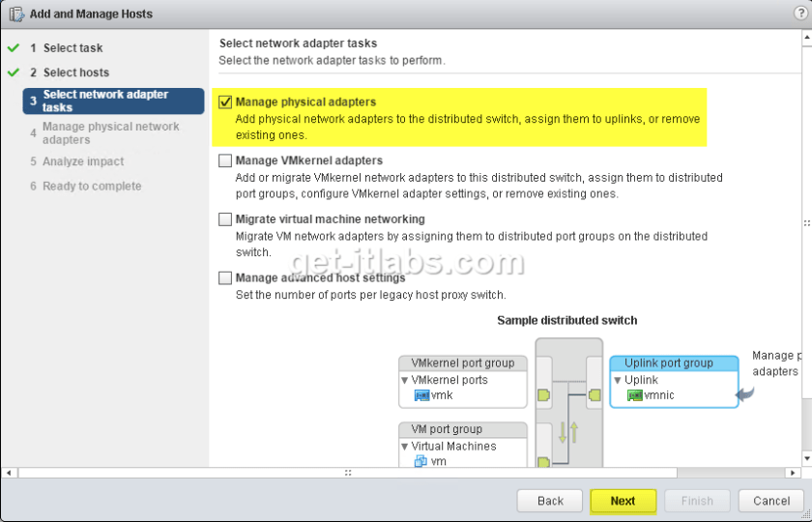Click green checkmark beside Select hosts
Image resolution: width=812 pixels, height=522 pixels.
click(14, 72)
